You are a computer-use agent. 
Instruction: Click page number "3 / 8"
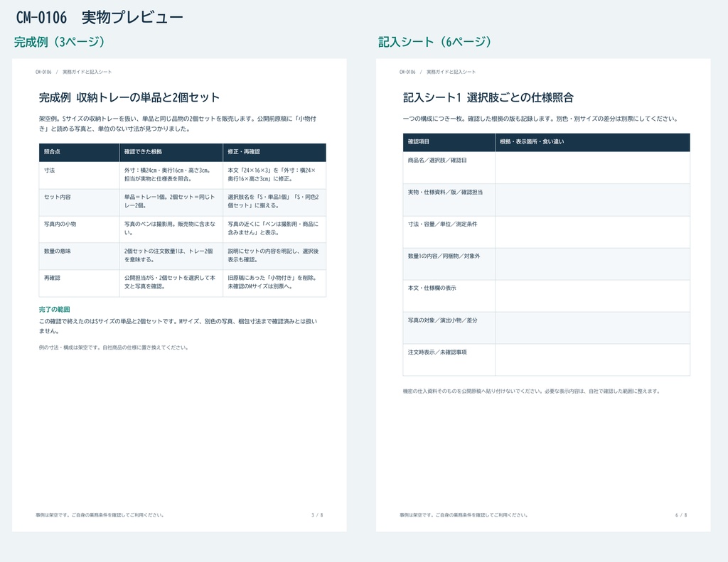point(317,515)
